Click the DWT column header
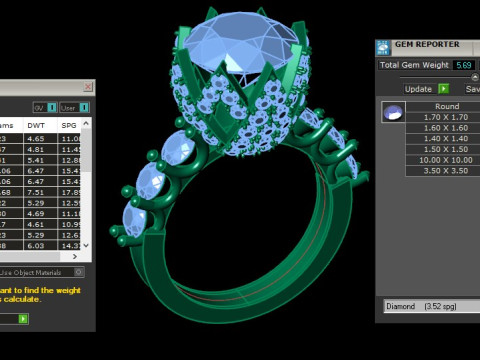The width and height of the screenshot is (480, 360). point(40,125)
